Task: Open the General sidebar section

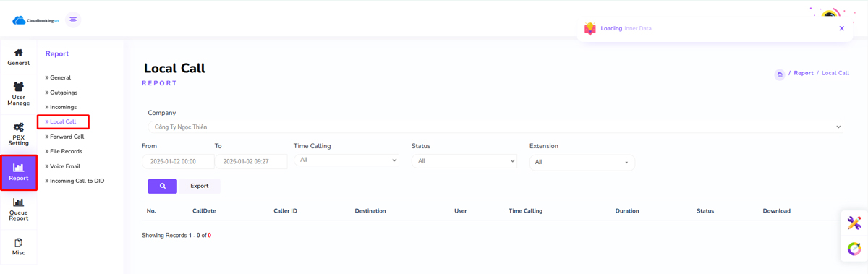Action: coord(18,58)
